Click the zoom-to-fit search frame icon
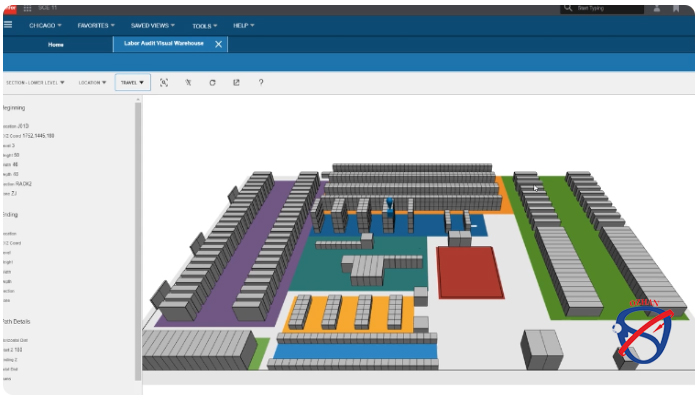The height and width of the screenshot is (400, 700). [x=164, y=83]
